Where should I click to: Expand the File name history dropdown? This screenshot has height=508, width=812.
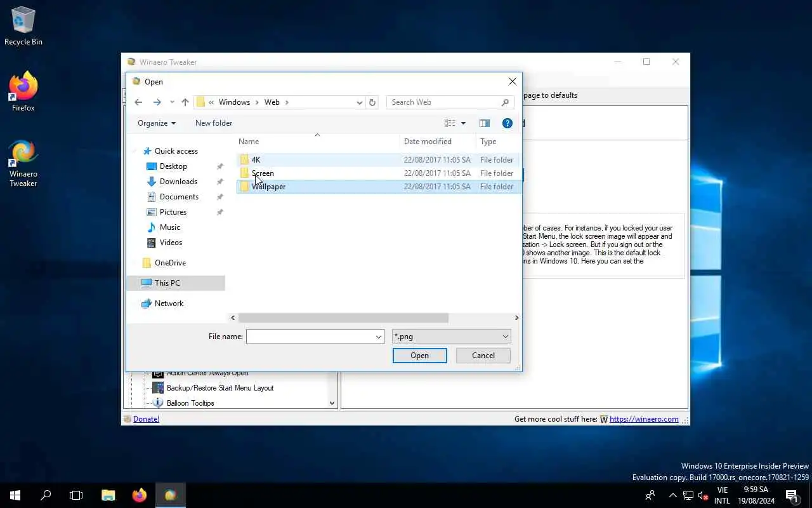pyautogui.click(x=379, y=337)
